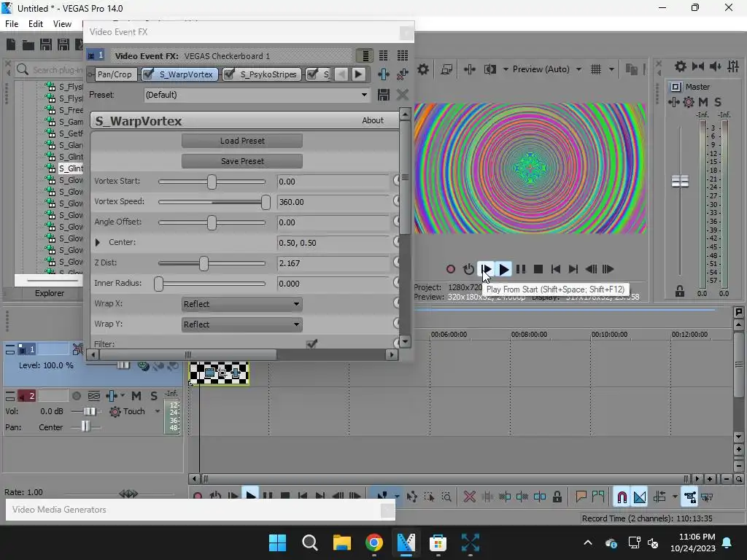Open the Master FX icon
This screenshot has height=560, width=747.
[673, 102]
